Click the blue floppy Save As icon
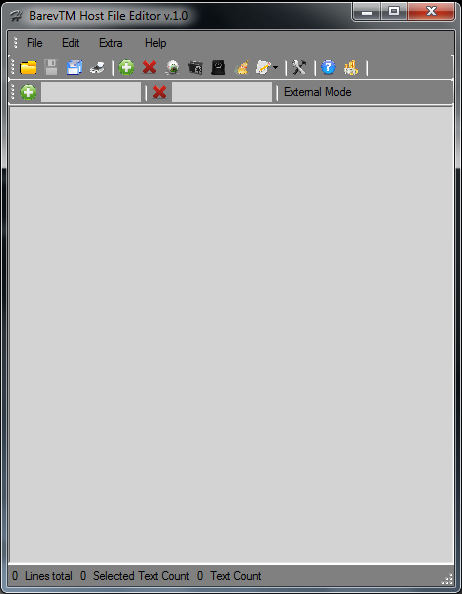This screenshot has height=594, width=462. pyautogui.click(x=74, y=67)
